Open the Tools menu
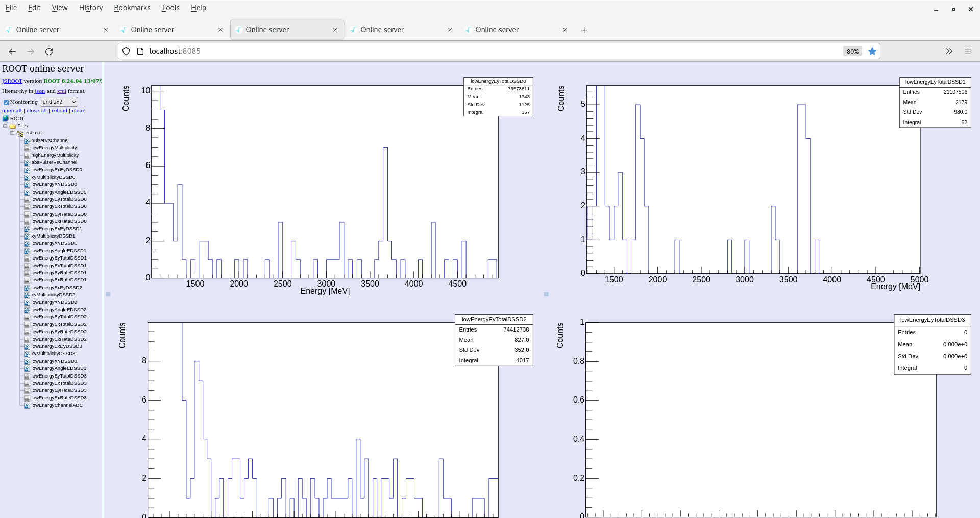The height and width of the screenshot is (518, 980). [x=170, y=7]
